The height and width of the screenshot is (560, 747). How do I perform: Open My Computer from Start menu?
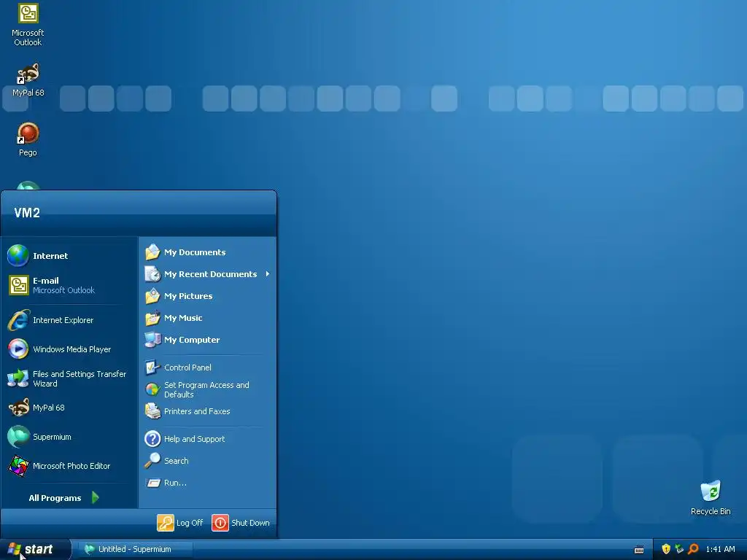point(208,340)
